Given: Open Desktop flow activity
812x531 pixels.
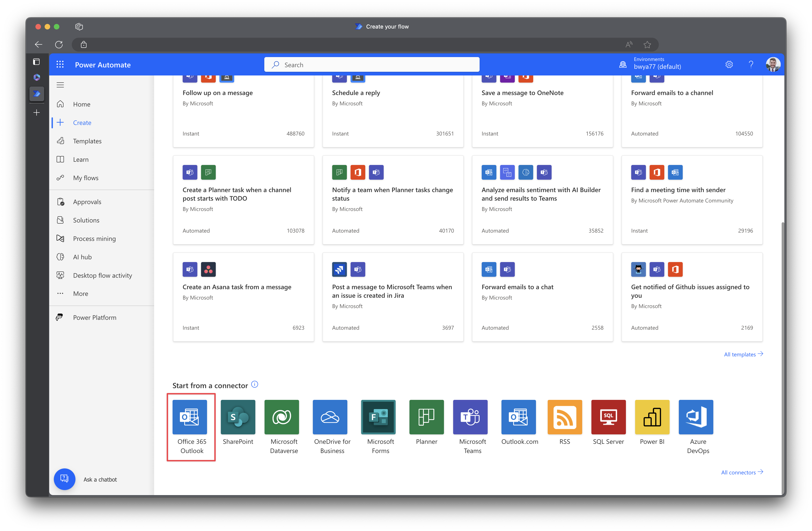Looking at the screenshot, I should pyautogui.click(x=103, y=275).
